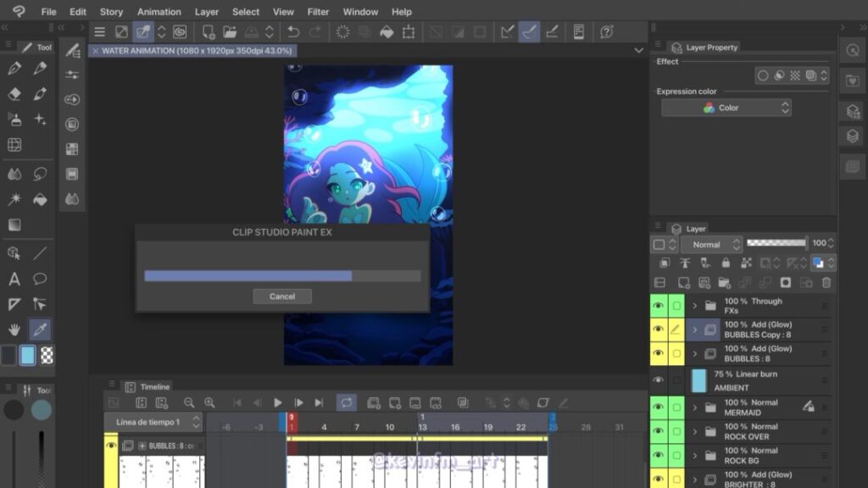Select the Gradient tool
868x488 pixels.
click(x=14, y=225)
